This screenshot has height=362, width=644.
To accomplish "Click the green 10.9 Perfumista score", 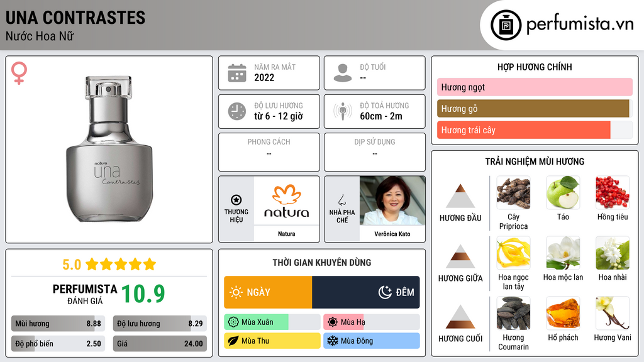I will 143,294.
